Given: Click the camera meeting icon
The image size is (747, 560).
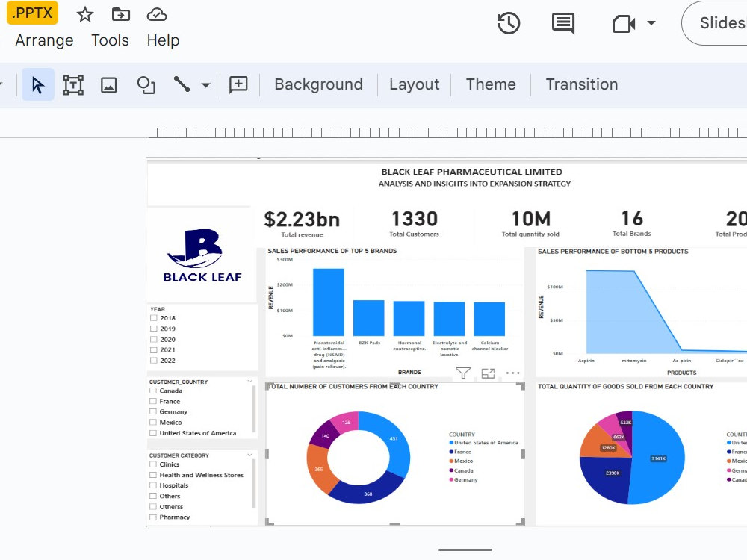Looking at the screenshot, I should tap(624, 23).
